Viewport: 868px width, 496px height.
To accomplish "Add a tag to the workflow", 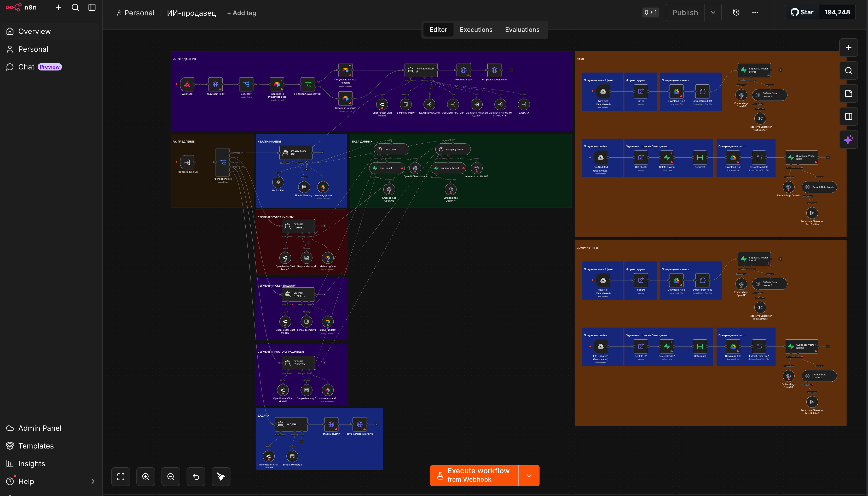I will (241, 13).
